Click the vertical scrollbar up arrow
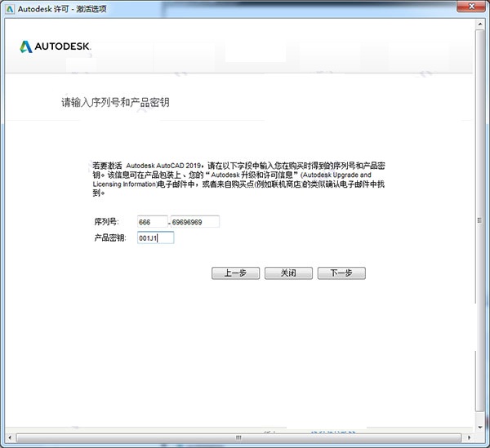 (x=481, y=25)
